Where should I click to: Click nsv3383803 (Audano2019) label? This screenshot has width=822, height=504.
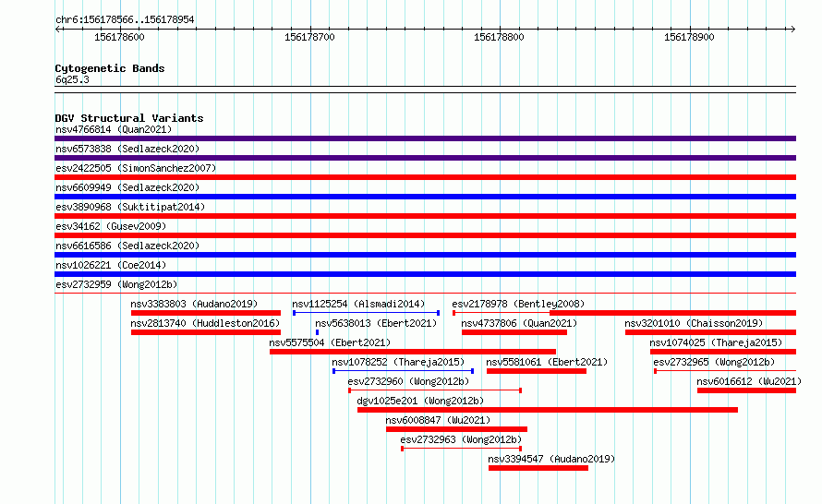[194, 304]
